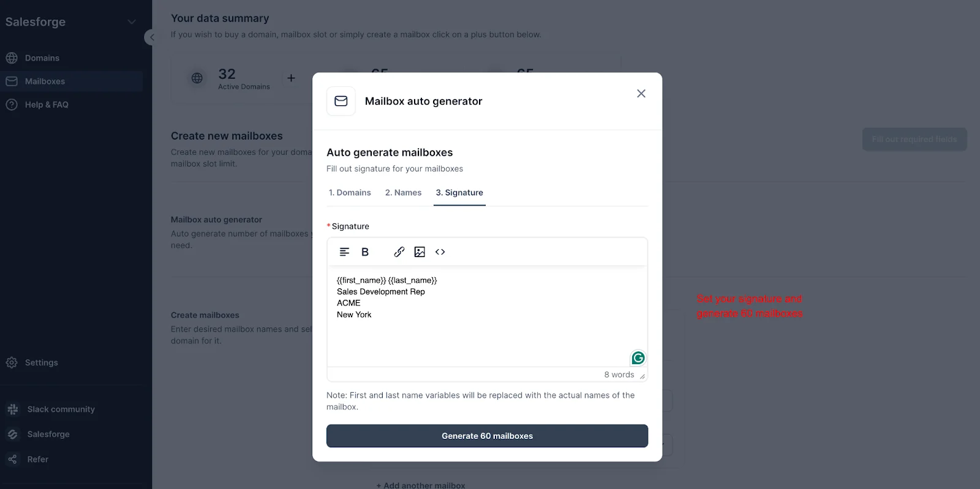Click the Grammarly icon in the signature box

coord(638,357)
